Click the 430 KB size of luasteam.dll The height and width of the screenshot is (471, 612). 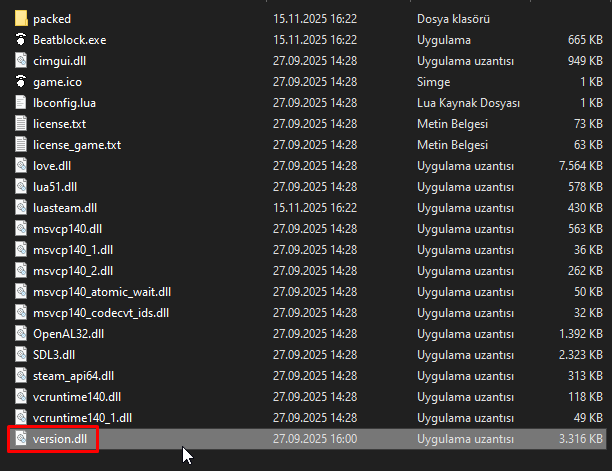coord(585,208)
